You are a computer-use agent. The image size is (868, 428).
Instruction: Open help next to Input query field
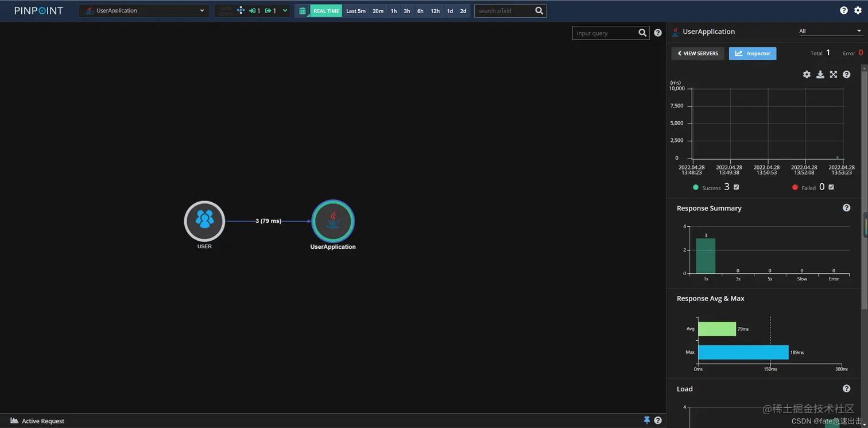658,33
